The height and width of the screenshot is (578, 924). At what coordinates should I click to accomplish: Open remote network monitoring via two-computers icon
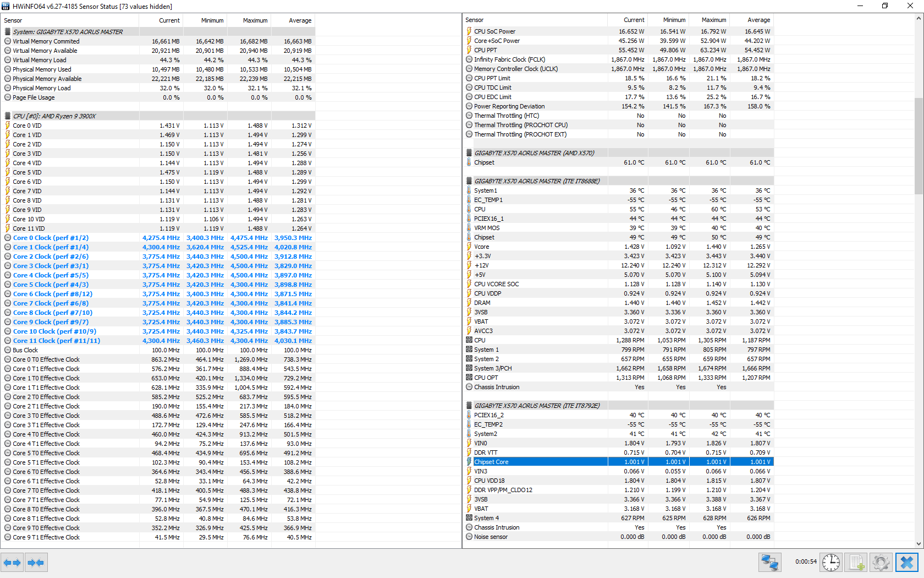(x=769, y=563)
